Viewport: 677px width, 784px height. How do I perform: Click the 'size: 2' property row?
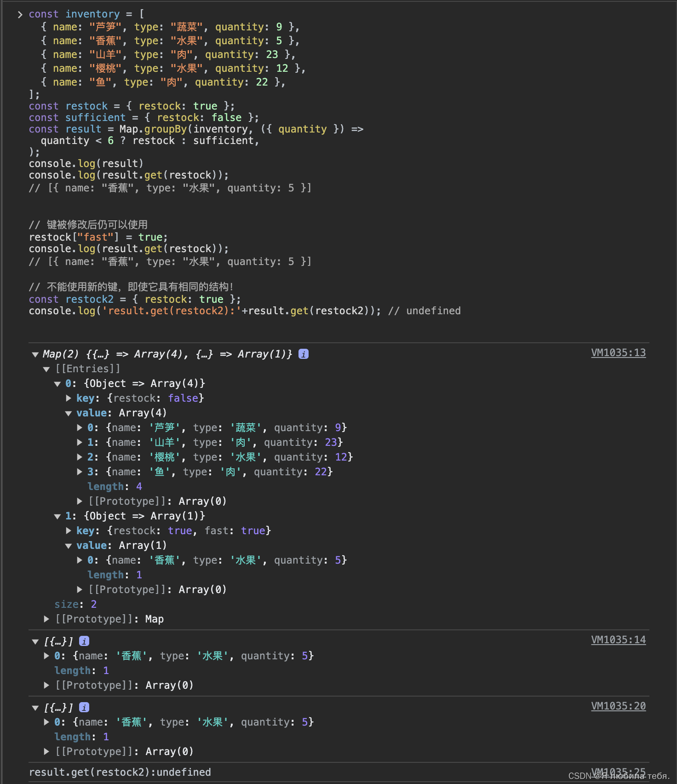coord(75,604)
